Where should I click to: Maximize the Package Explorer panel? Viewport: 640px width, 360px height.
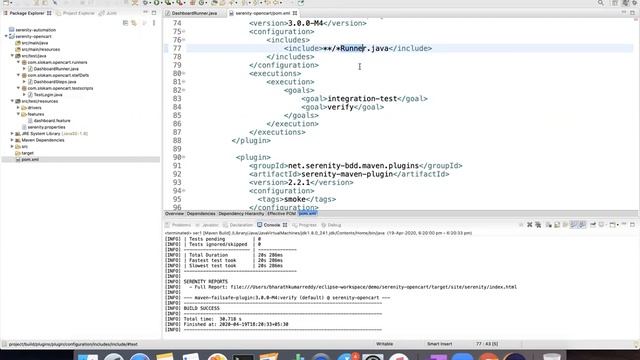pos(154,13)
